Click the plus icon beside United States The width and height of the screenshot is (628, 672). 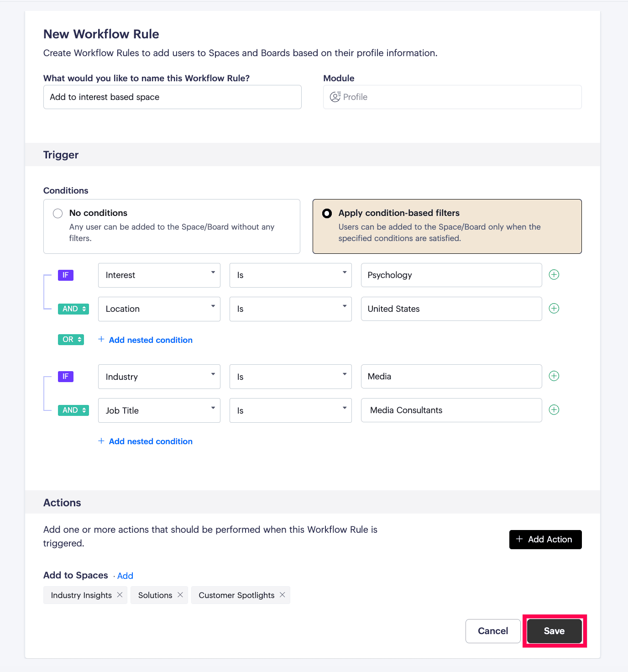[554, 309]
